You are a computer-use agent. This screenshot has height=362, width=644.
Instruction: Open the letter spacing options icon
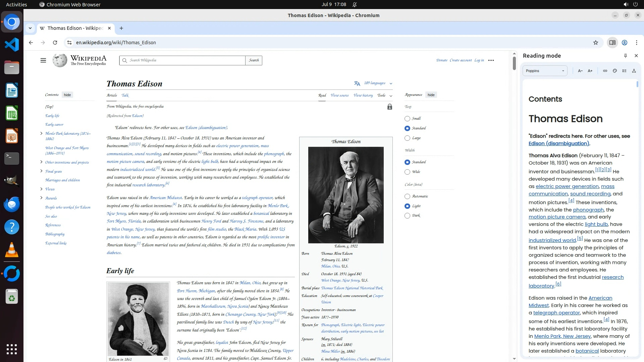pyautogui.click(x=634, y=71)
